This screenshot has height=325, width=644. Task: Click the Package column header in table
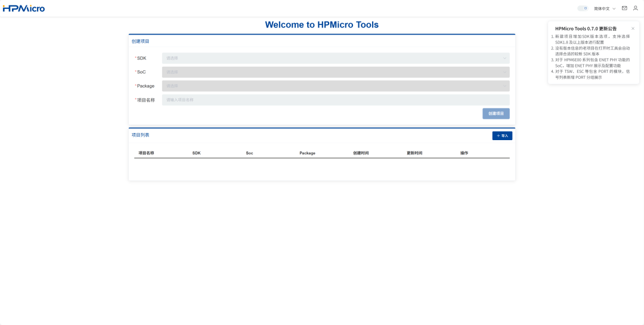pyautogui.click(x=307, y=153)
